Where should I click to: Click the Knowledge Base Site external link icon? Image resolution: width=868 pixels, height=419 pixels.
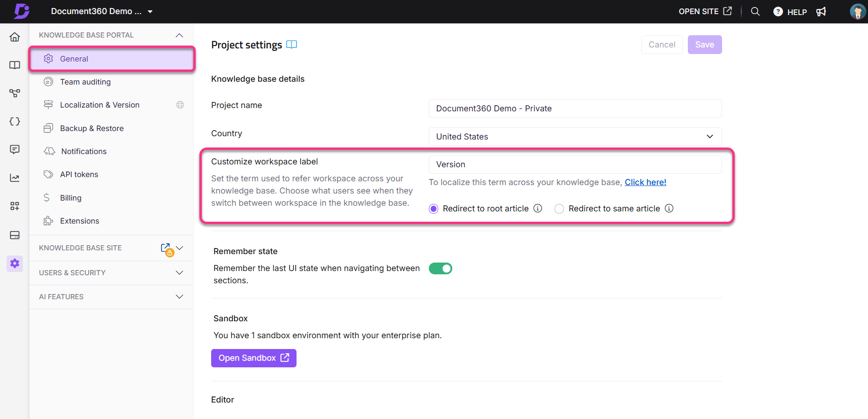point(166,248)
